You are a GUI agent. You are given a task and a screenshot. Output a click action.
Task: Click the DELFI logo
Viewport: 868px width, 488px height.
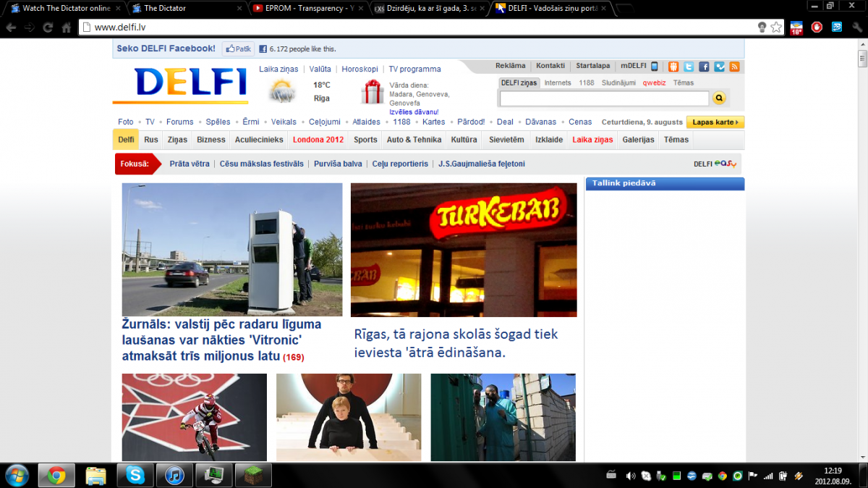point(180,84)
